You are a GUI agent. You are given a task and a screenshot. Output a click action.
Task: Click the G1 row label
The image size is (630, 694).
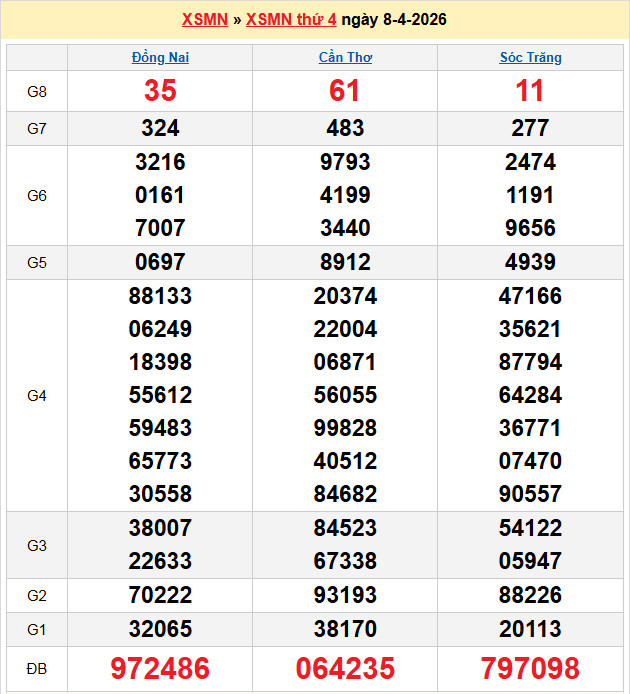[37, 630]
